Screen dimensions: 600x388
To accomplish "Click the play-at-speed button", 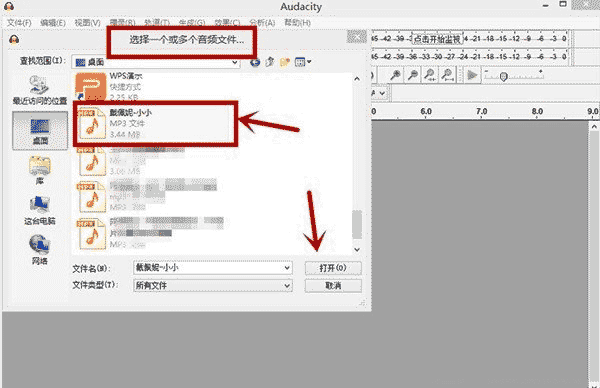I will (x=472, y=75).
